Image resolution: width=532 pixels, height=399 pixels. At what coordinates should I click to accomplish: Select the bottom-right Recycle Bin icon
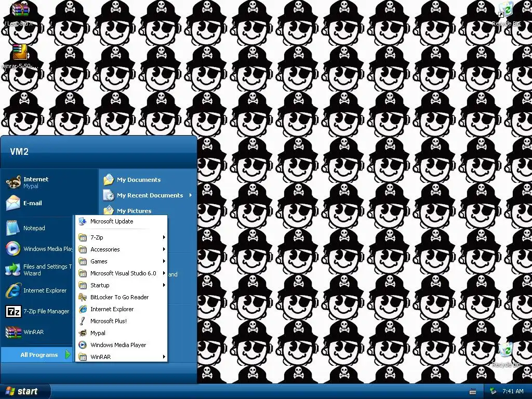tap(506, 351)
